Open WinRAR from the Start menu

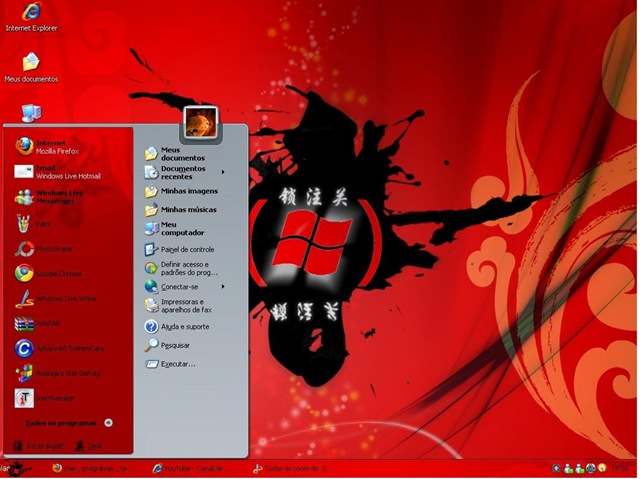point(38,323)
